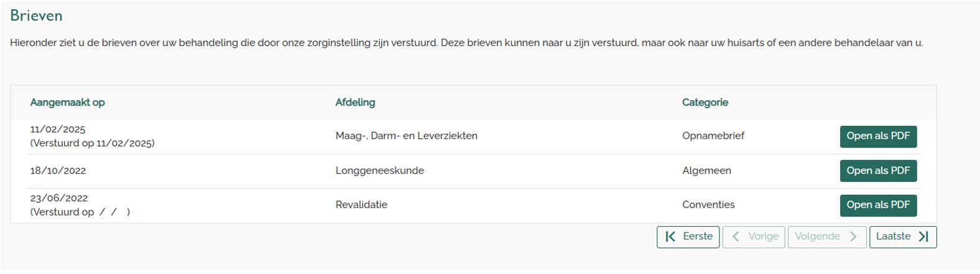This screenshot has height=274, width=980.
Task: Select the row dated 18/10/2022
Action: pos(473,171)
